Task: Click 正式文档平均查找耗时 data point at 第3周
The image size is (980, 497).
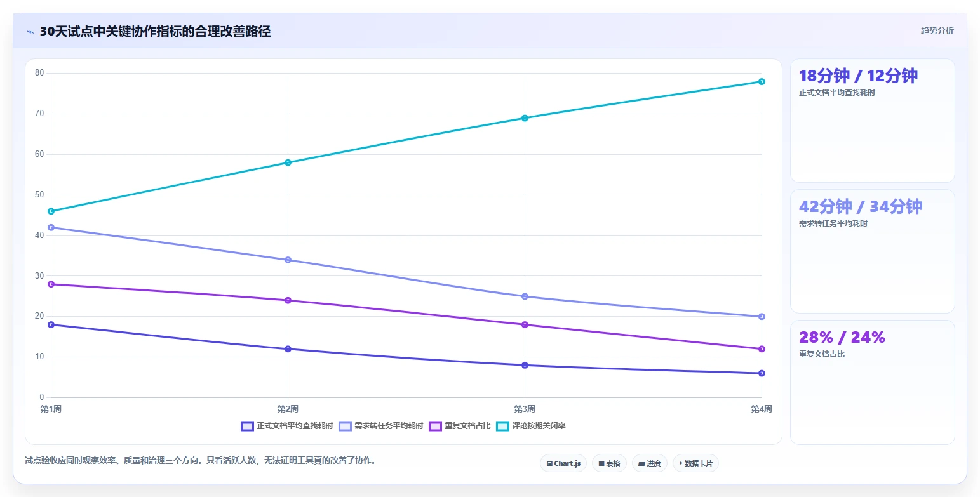Action: coord(525,365)
